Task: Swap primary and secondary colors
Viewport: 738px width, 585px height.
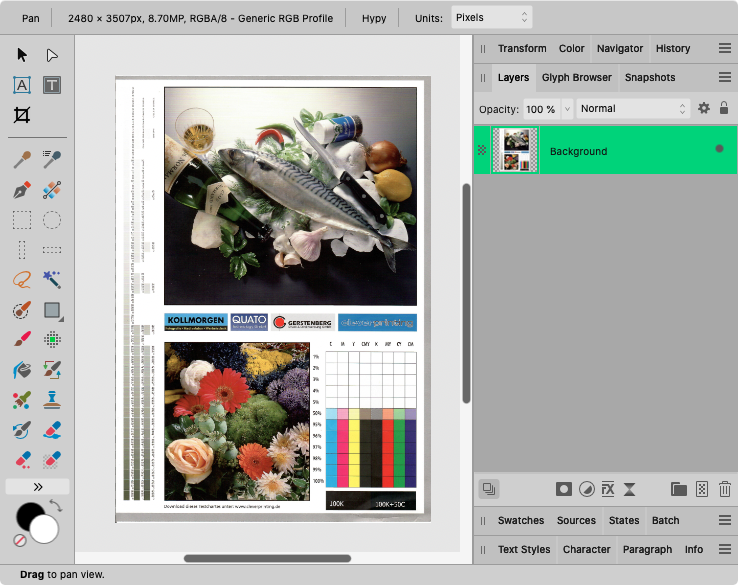Action: pos(56,506)
